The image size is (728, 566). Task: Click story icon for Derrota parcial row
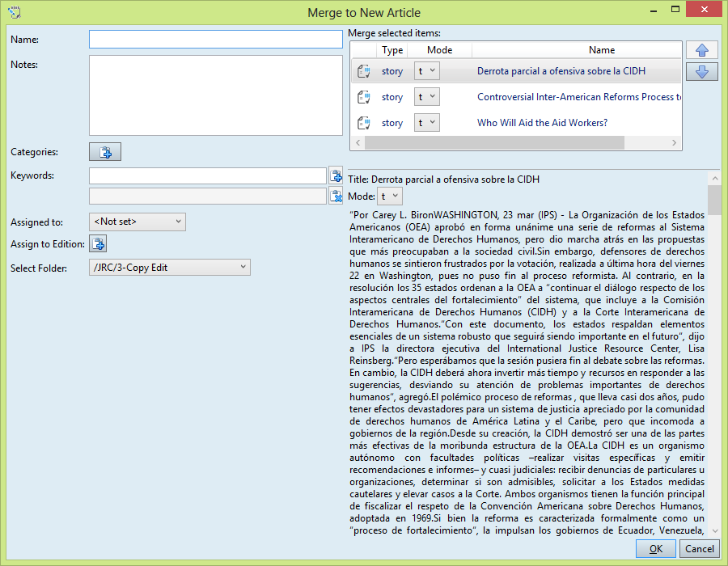(363, 71)
